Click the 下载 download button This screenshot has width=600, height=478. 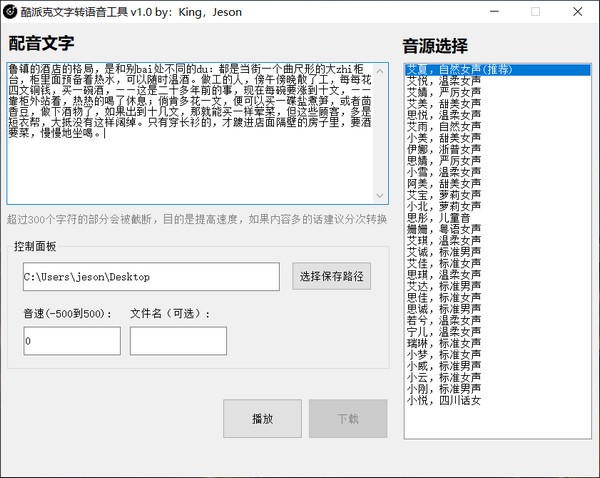348,418
